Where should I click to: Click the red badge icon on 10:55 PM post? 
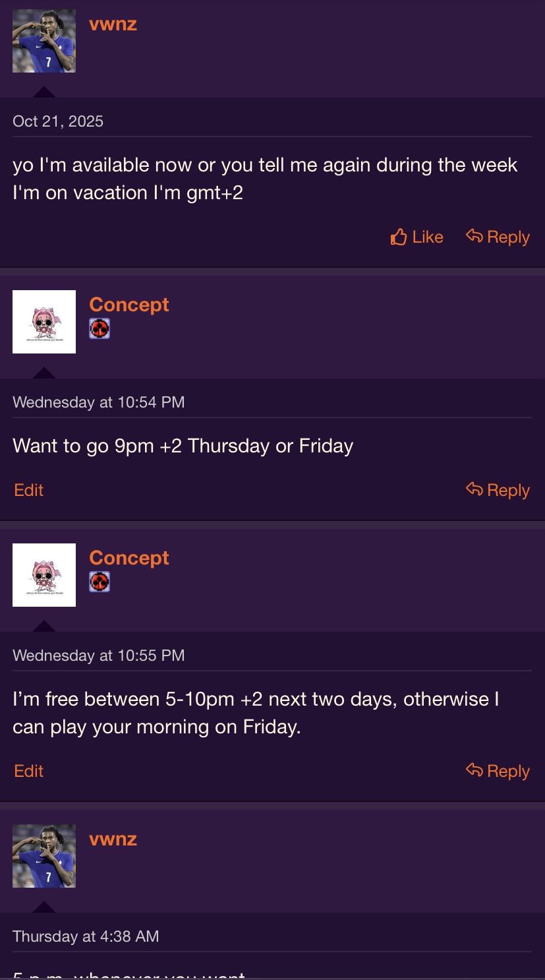click(100, 582)
